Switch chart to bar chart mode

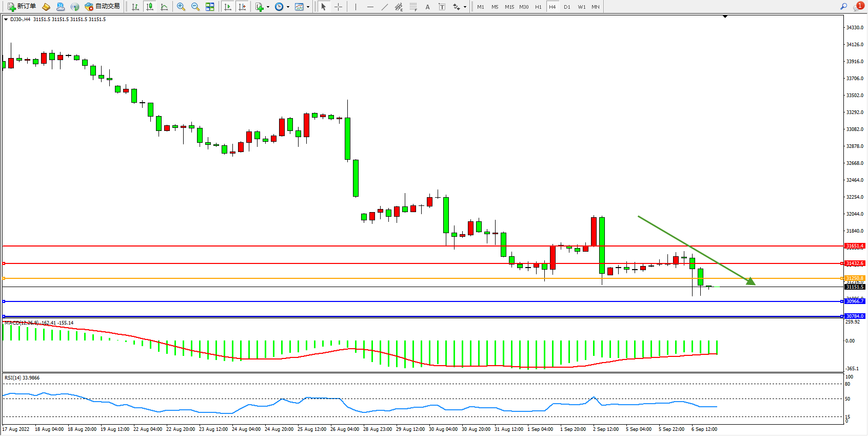click(135, 7)
